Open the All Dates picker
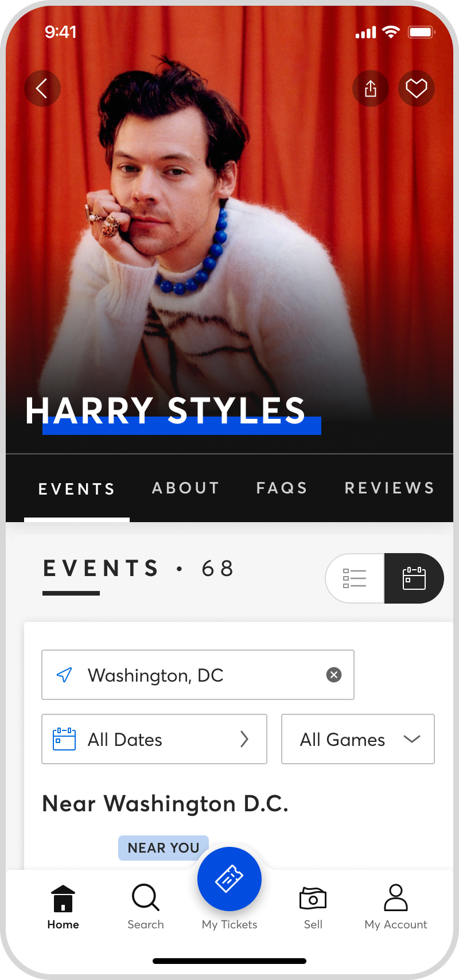Screen dimensions: 459x980 (x=154, y=739)
